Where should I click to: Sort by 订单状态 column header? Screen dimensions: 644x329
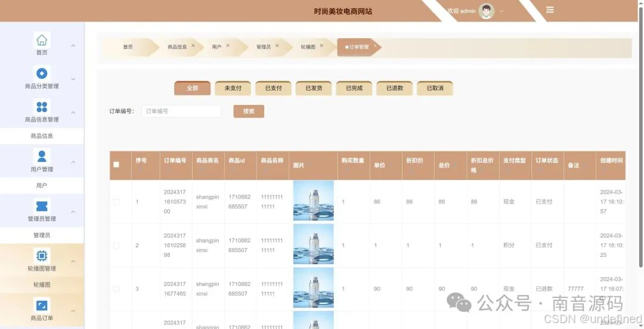(x=547, y=165)
